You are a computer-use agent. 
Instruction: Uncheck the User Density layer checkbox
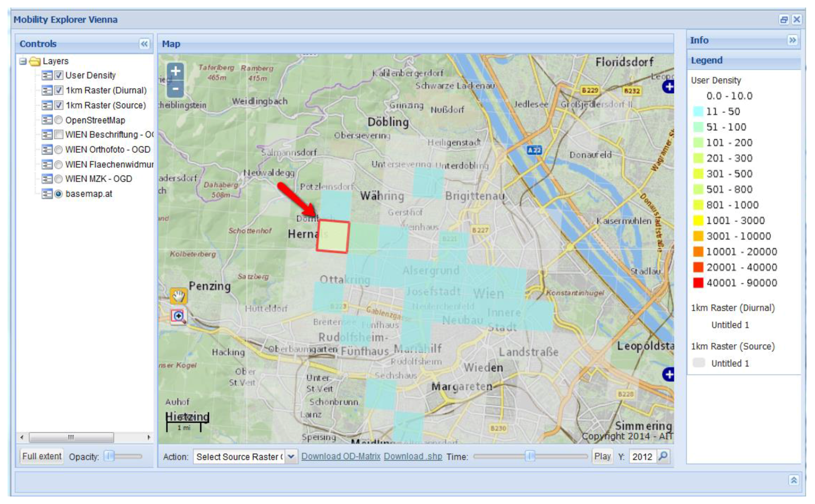(x=59, y=75)
